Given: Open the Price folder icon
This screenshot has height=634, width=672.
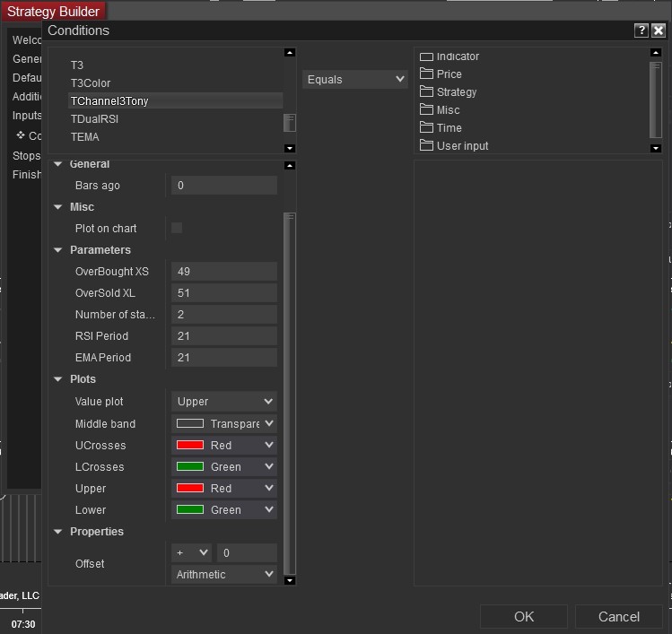Looking at the screenshot, I should point(426,74).
